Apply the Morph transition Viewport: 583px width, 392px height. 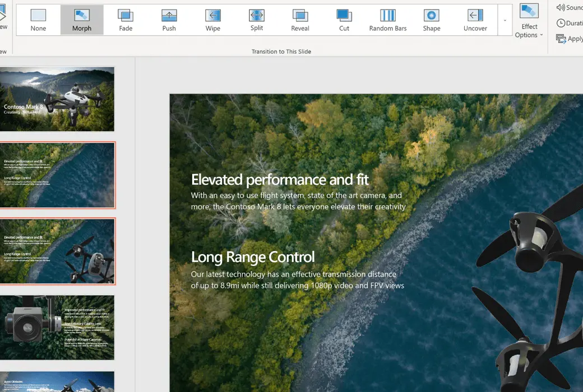coord(82,20)
